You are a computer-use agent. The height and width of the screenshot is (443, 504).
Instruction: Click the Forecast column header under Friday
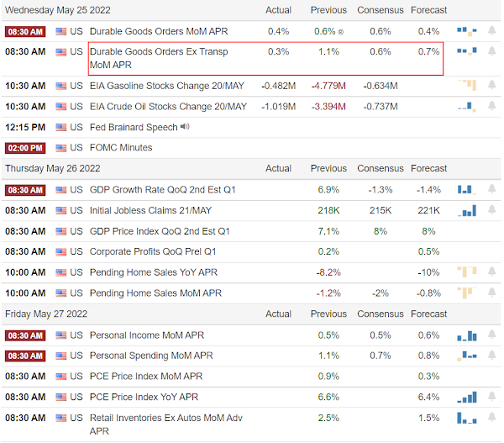pyautogui.click(x=428, y=314)
